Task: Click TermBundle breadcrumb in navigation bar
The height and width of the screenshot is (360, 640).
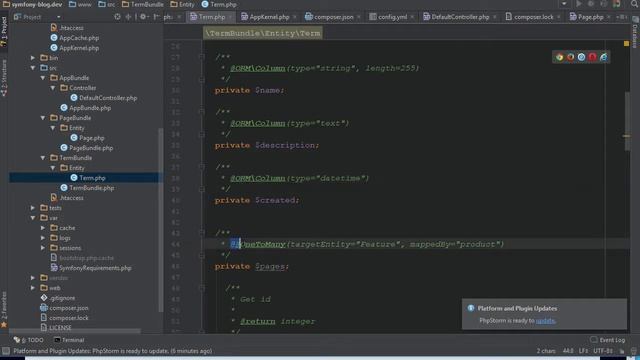Action: pos(143,4)
